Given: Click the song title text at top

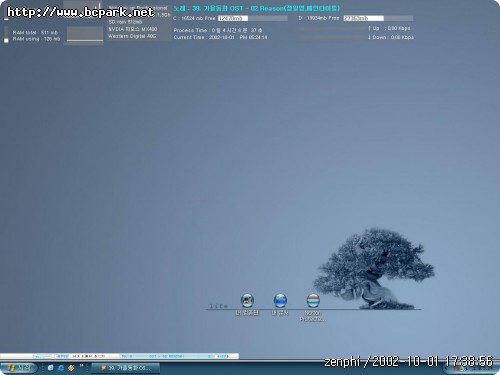Looking at the screenshot, I should click(x=257, y=8).
